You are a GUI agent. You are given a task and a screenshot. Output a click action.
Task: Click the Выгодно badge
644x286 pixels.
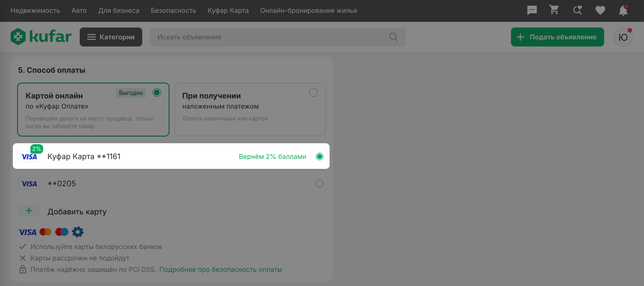[x=131, y=93]
